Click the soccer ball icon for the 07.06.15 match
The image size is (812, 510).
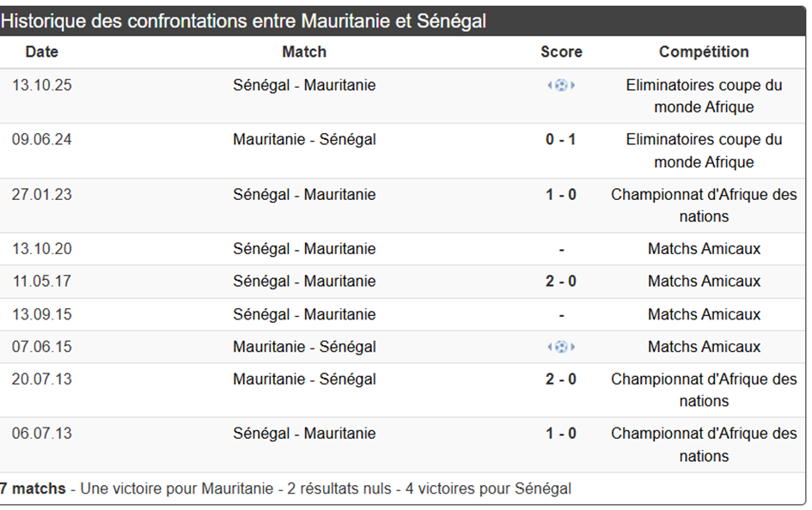[x=561, y=347]
